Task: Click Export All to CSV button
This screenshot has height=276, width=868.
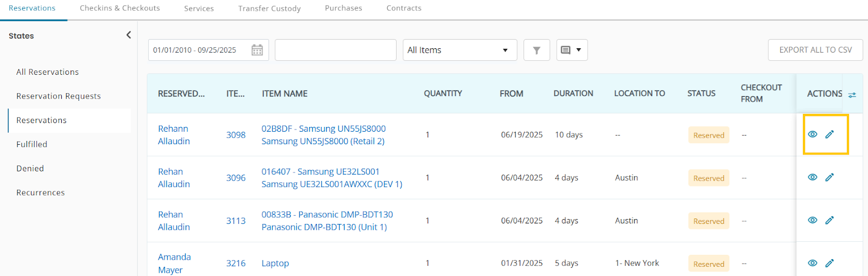Action: 815,50
